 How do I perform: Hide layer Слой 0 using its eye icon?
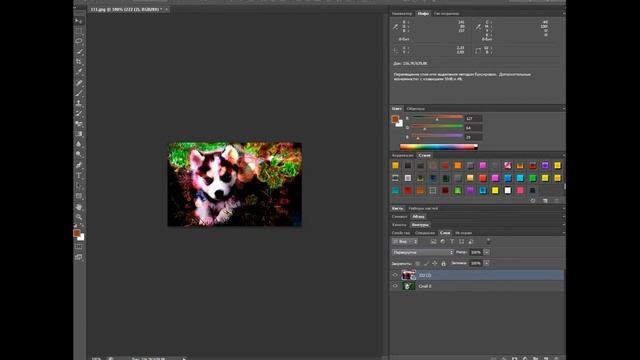pos(395,286)
